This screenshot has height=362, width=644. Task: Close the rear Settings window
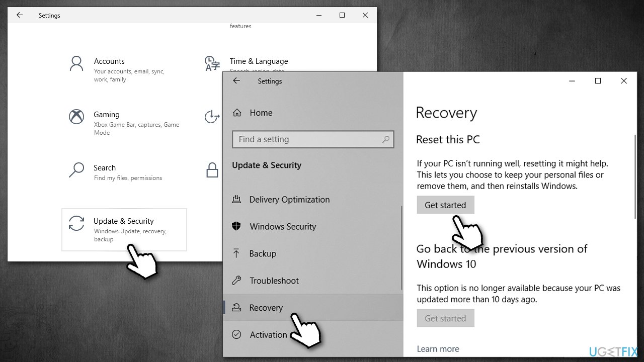click(365, 15)
